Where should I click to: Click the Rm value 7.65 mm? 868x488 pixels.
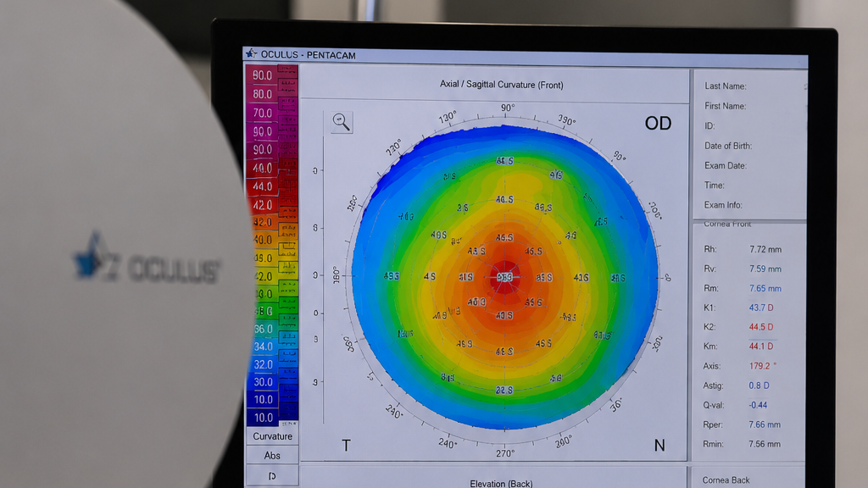[x=765, y=288]
